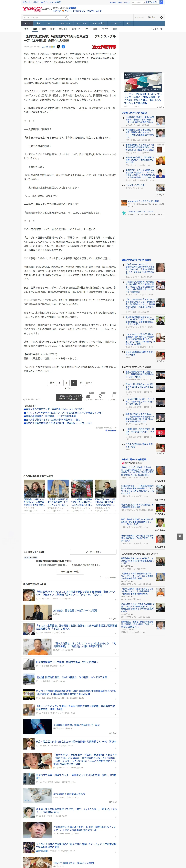Screen dimensions: 186x868
Task: Select 経済 category
Action: [x=52, y=29]
